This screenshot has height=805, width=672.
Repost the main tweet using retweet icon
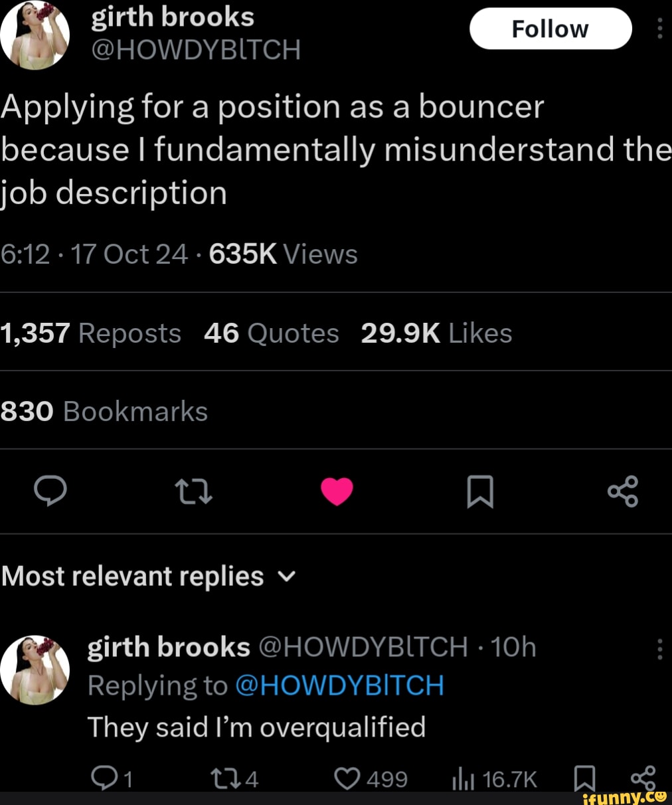(x=193, y=492)
